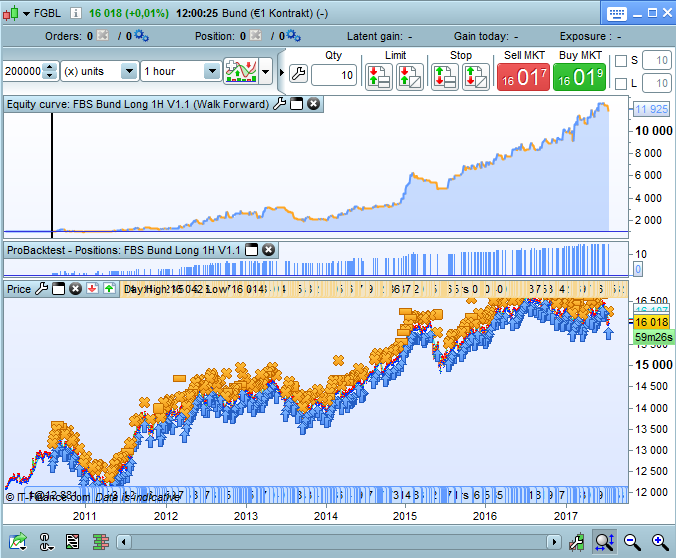
Task: Open drawing tools wrench-pencil icon
Action: 576,542
